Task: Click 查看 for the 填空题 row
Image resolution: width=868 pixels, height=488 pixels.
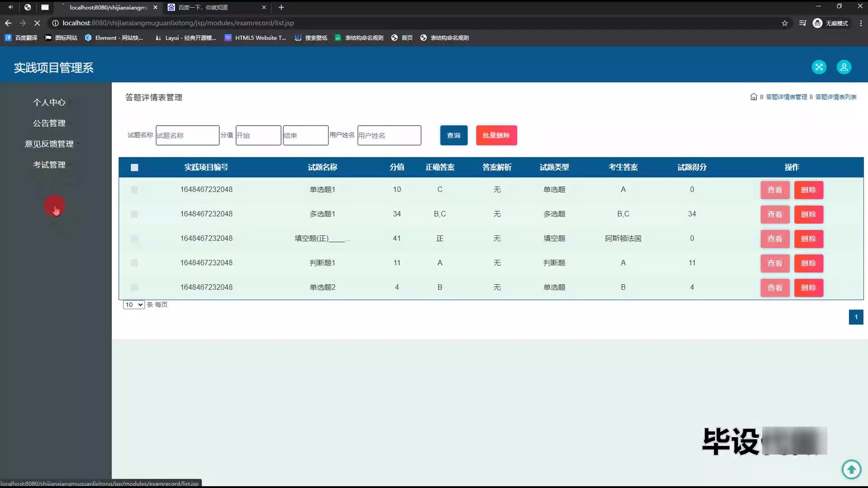Action: [x=775, y=239]
